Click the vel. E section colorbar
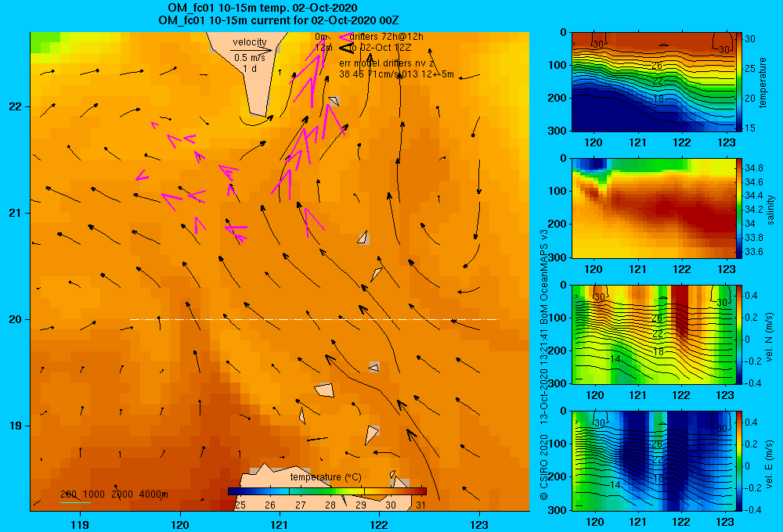This screenshot has width=783, height=532. pyautogui.click(x=739, y=461)
